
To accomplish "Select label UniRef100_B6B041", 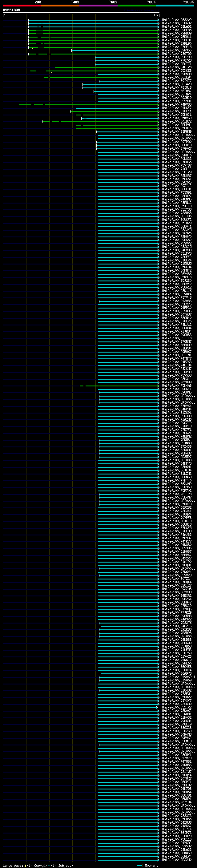I will (177, 226).
